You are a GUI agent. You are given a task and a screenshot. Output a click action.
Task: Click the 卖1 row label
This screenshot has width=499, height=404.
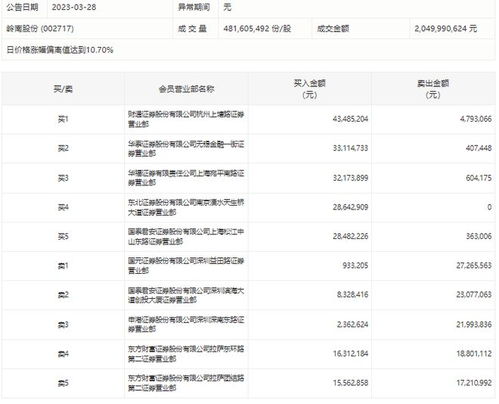pos(63,266)
